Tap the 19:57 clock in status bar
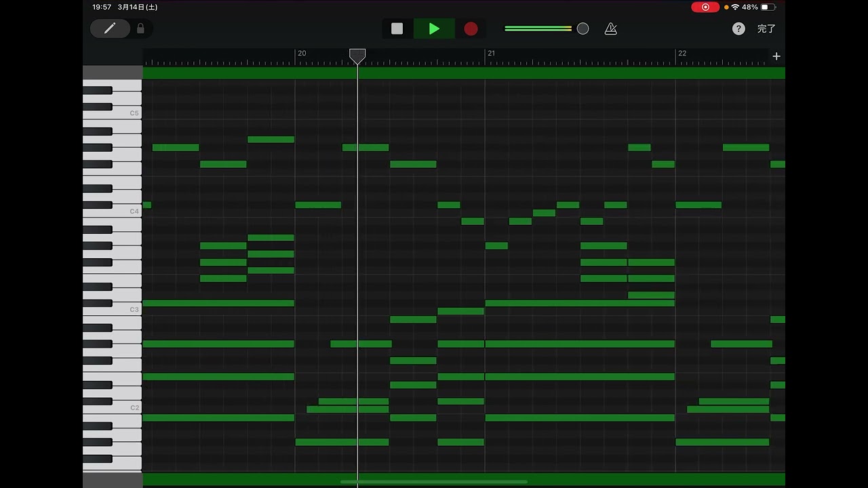Image resolution: width=868 pixels, height=488 pixels. click(102, 7)
